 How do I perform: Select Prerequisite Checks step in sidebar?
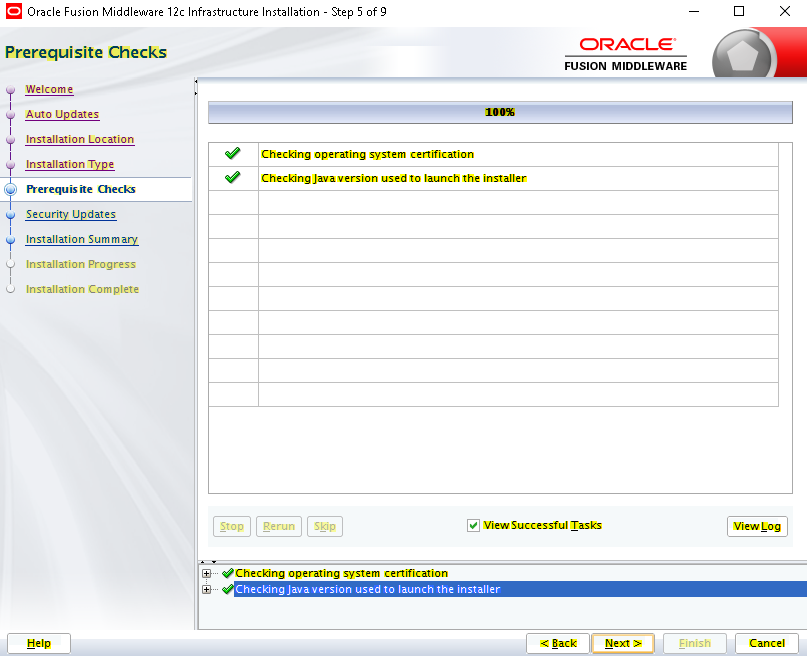coord(81,189)
